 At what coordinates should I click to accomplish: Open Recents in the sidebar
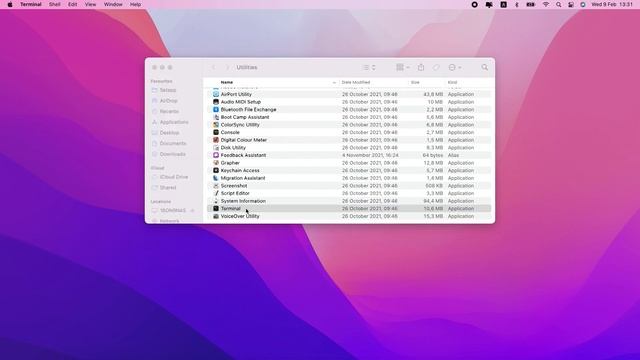(169, 111)
